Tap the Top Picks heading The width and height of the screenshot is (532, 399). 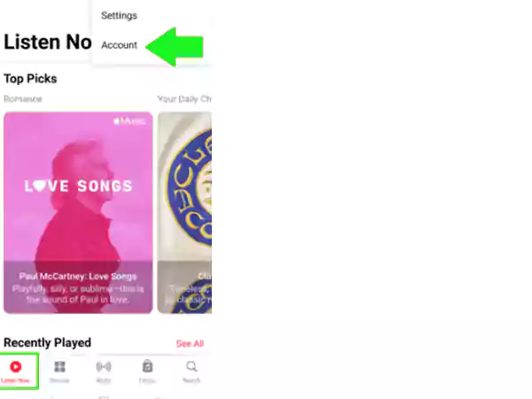(x=30, y=79)
